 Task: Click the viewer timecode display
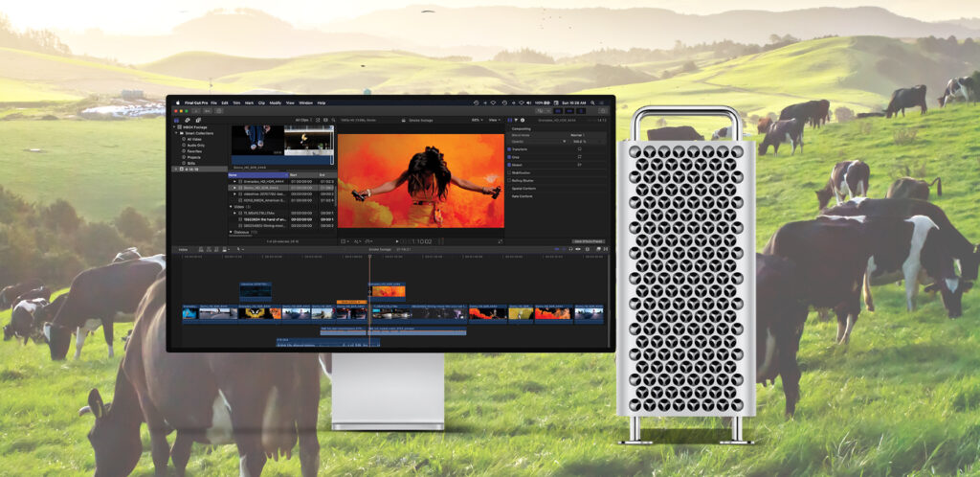tap(416, 241)
